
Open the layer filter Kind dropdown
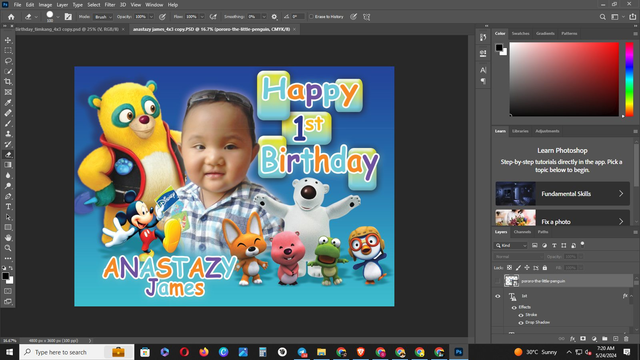[511, 245]
